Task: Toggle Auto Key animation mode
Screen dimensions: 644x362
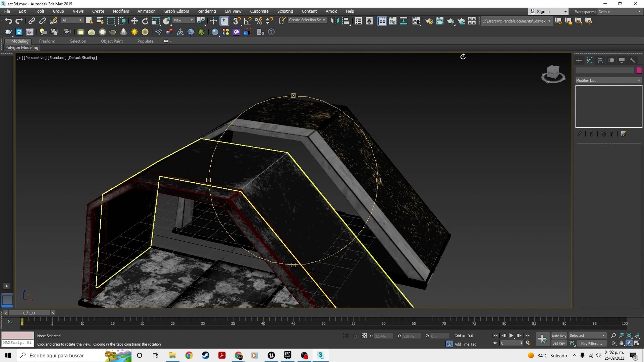Action: pos(559,336)
